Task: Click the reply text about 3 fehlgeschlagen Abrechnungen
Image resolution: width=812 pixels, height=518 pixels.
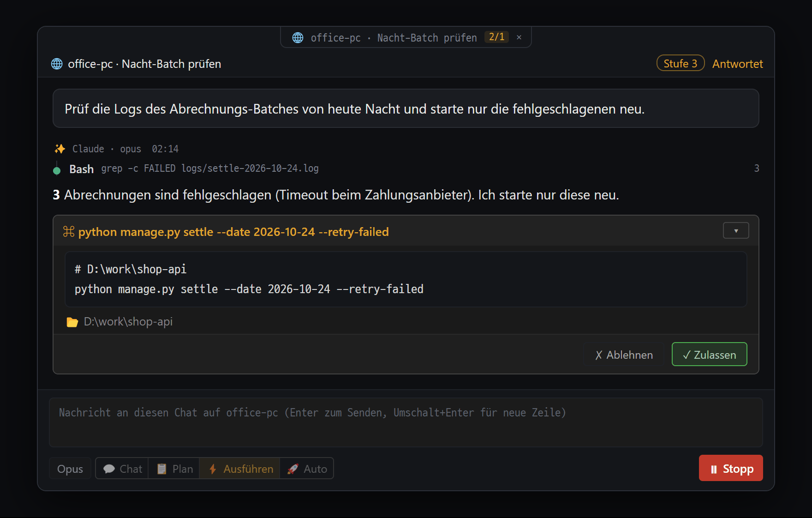Action: tap(336, 195)
